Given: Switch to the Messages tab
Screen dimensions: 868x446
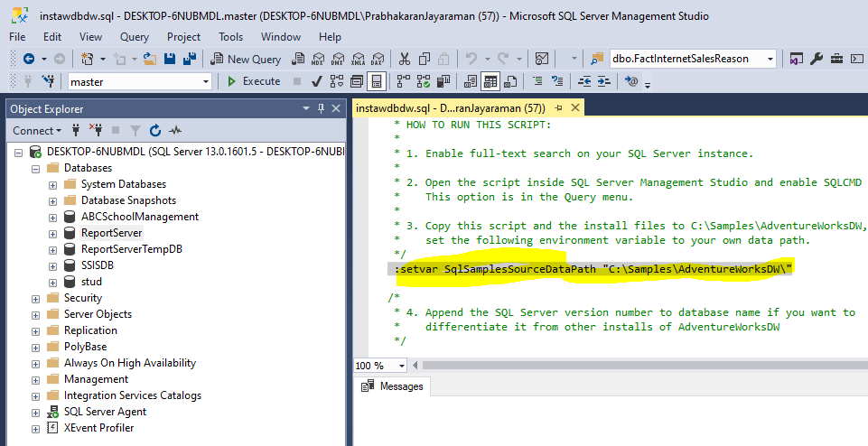Looking at the screenshot, I should [x=393, y=386].
